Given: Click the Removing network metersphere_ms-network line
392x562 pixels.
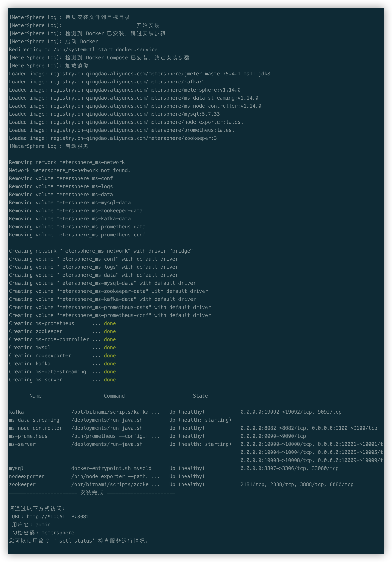Looking at the screenshot, I should [x=67, y=162].
